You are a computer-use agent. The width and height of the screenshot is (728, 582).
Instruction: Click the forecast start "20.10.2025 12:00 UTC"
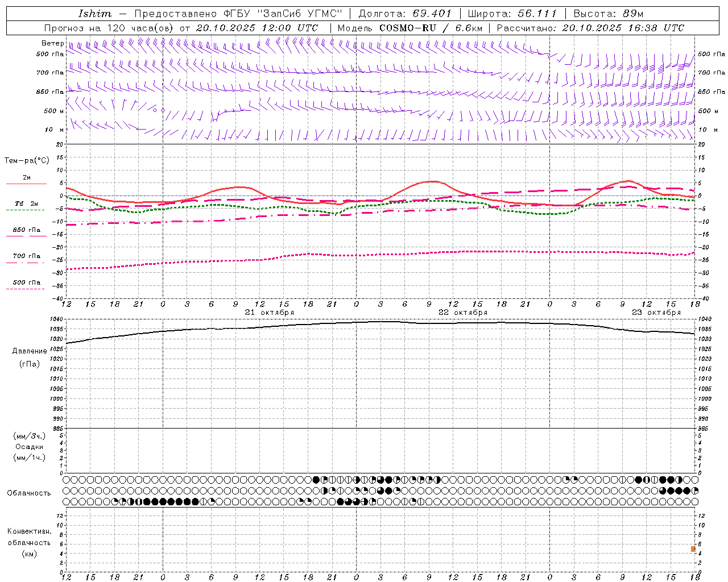(257, 28)
